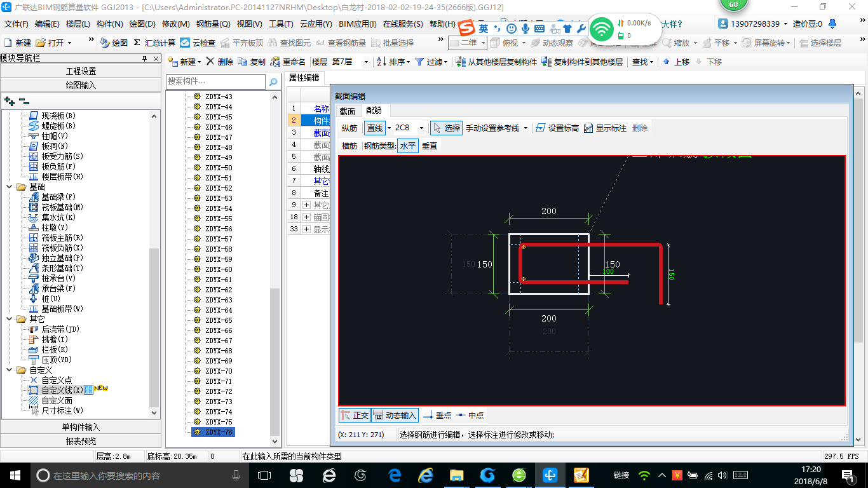The image size is (868, 488).
Task: Open 钢筋量(Q) menu
Action: (213, 24)
